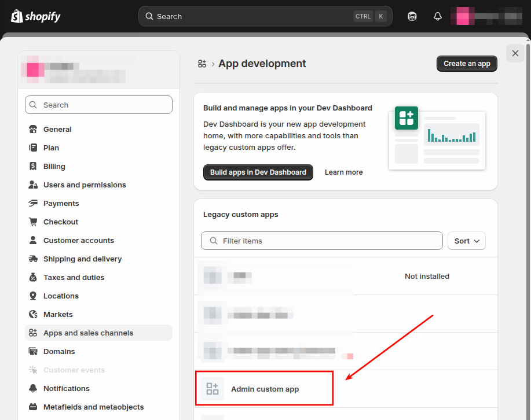The image size is (531, 420).
Task: Close the settings panel with X
Action: pyautogui.click(x=515, y=53)
